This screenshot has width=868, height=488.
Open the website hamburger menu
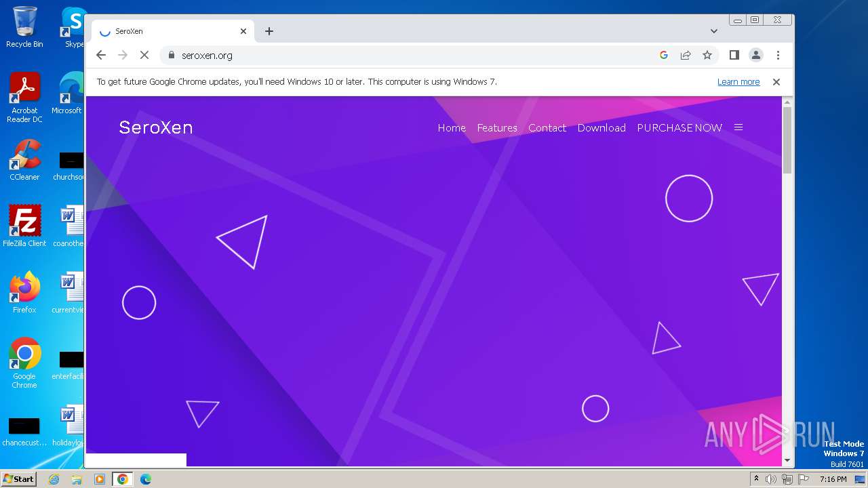pos(738,127)
